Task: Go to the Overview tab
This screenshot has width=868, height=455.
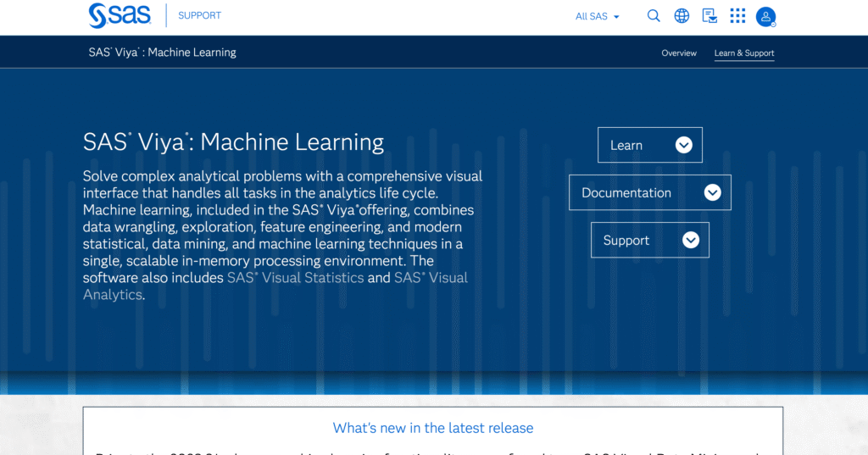Action: [679, 53]
